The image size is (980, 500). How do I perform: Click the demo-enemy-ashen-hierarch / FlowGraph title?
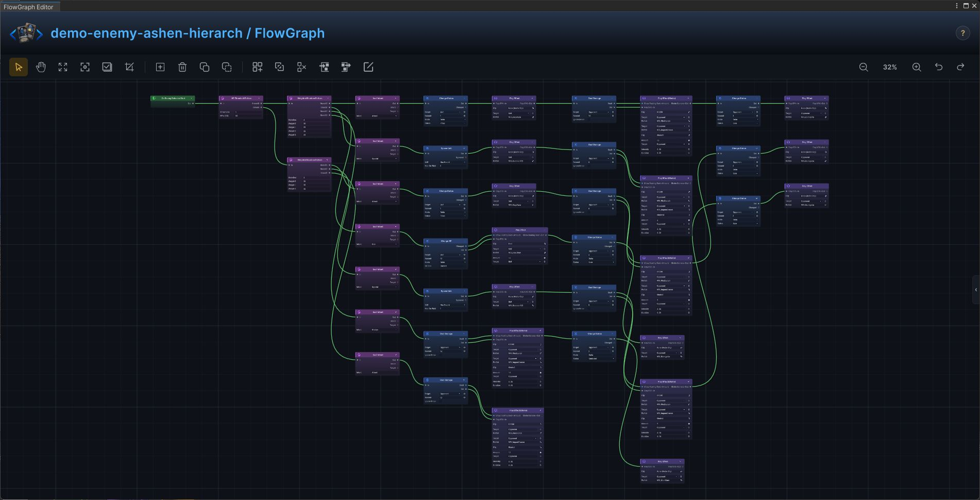[188, 33]
